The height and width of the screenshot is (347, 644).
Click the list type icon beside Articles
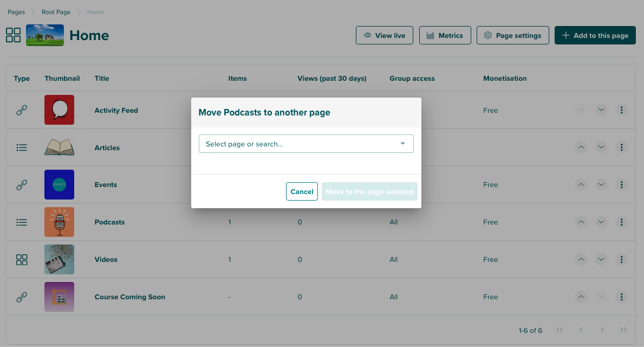click(22, 147)
